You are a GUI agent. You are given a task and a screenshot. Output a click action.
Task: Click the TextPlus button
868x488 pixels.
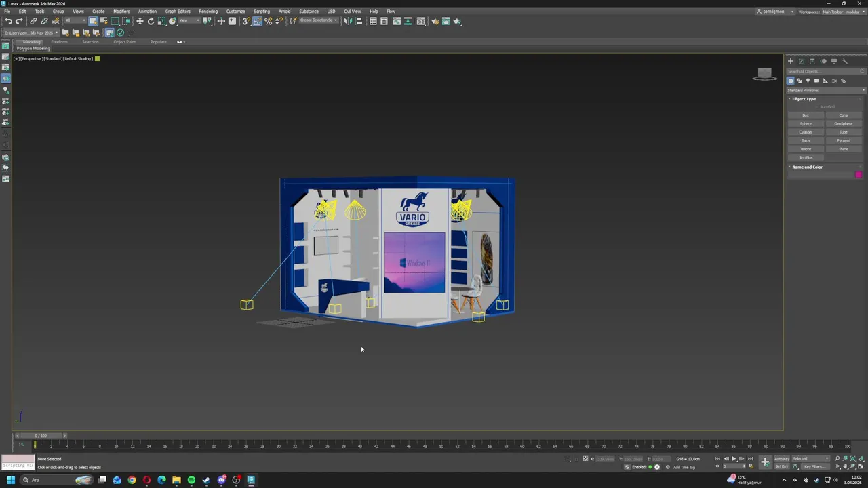tap(806, 158)
